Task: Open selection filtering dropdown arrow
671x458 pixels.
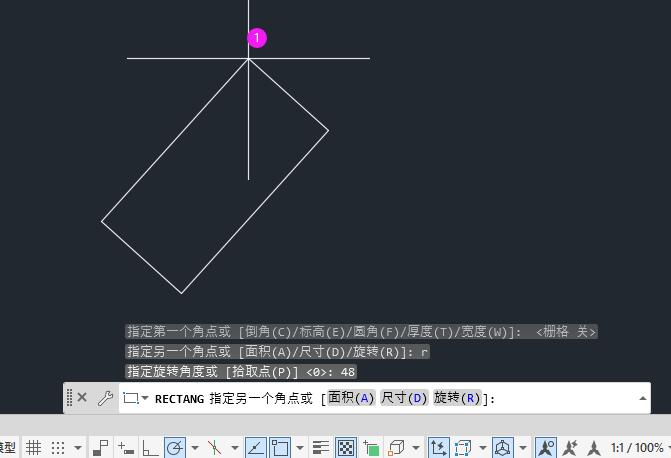Action: (x=483, y=448)
